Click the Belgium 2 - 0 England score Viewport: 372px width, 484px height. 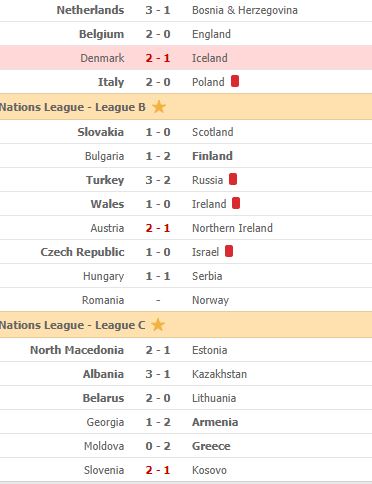tap(158, 34)
